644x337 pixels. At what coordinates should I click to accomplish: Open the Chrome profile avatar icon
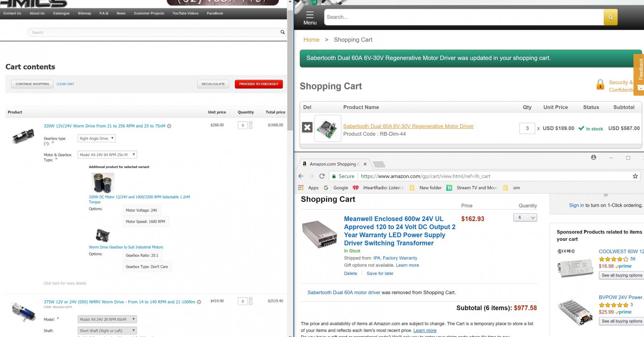coord(594,157)
